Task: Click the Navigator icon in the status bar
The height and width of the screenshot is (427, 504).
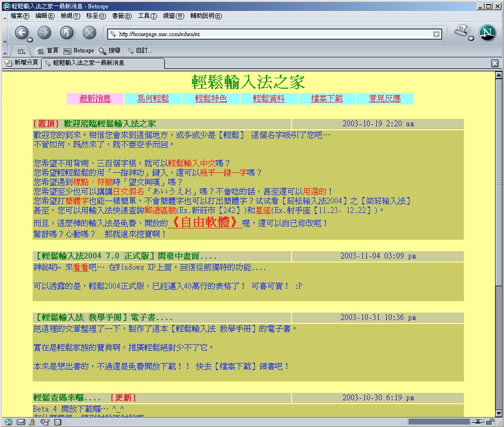Action: [x=9, y=422]
